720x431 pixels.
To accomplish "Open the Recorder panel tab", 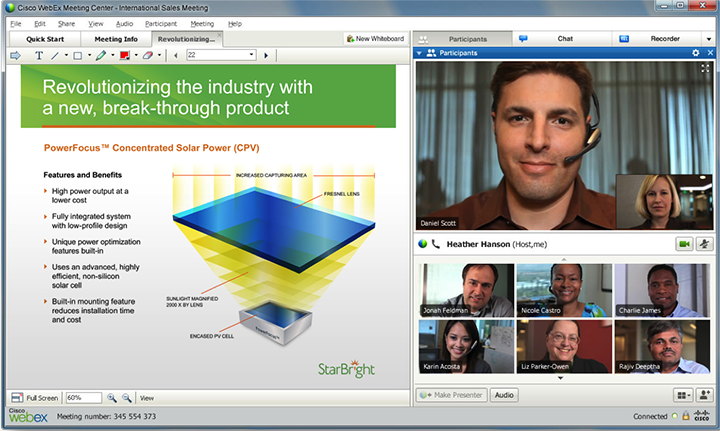I will point(659,39).
